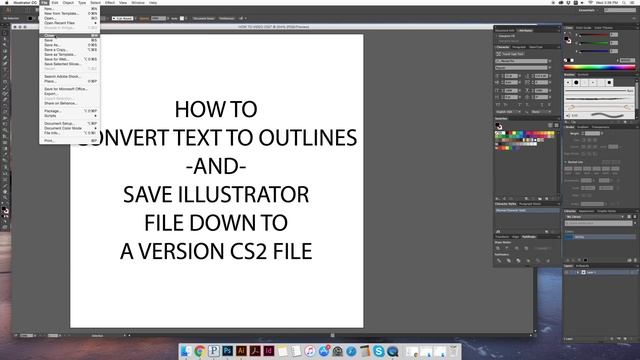Expand Layer 1 disclosure triangle

(x=578, y=272)
